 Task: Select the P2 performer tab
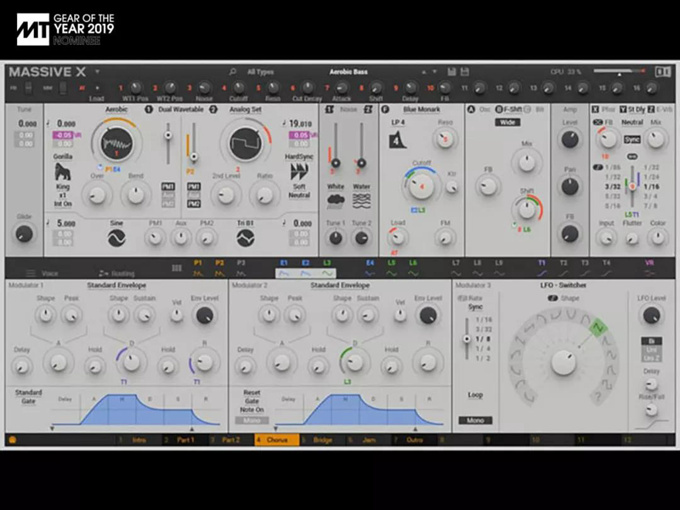click(x=219, y=268)
